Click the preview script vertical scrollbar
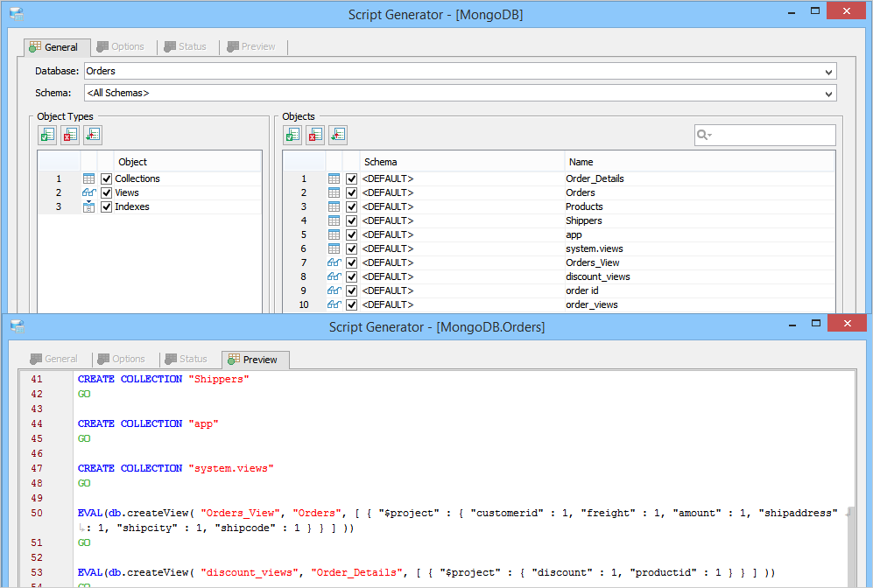The image size is (873, 588). tap(850, 548)
